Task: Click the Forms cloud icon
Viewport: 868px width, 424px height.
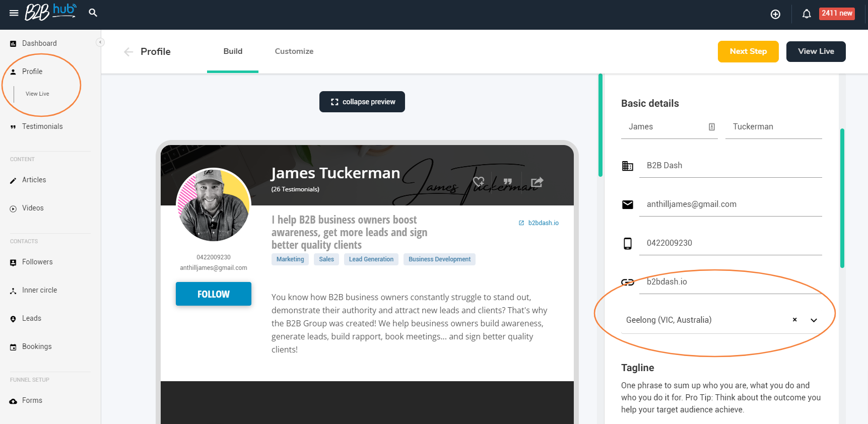Action: point(13,401)
